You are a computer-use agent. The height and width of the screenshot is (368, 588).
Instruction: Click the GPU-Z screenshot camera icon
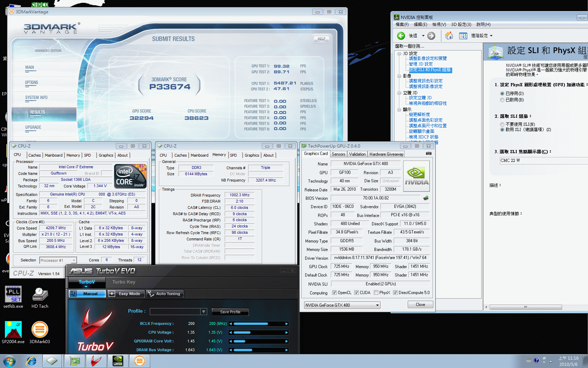(x=428, y=154)
